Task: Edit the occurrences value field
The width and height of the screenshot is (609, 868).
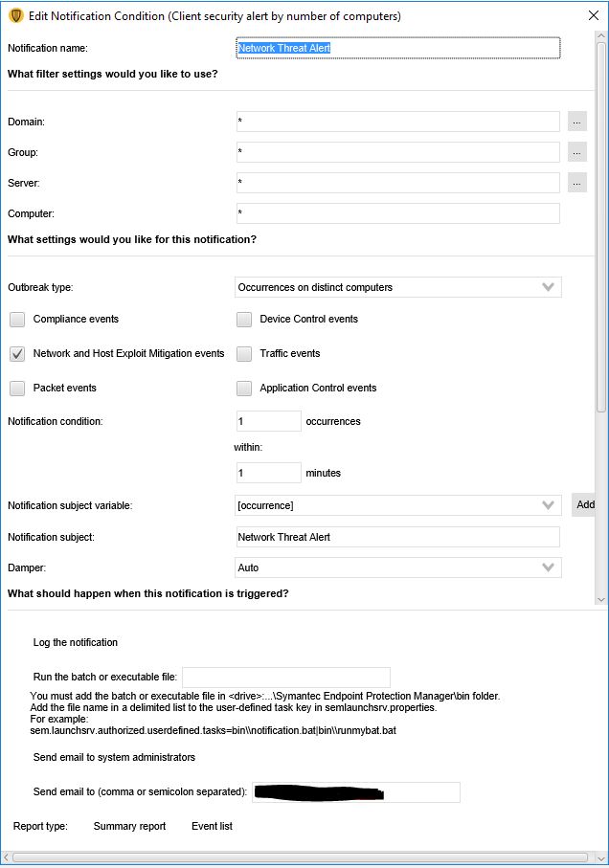Action: click(267, 420)
